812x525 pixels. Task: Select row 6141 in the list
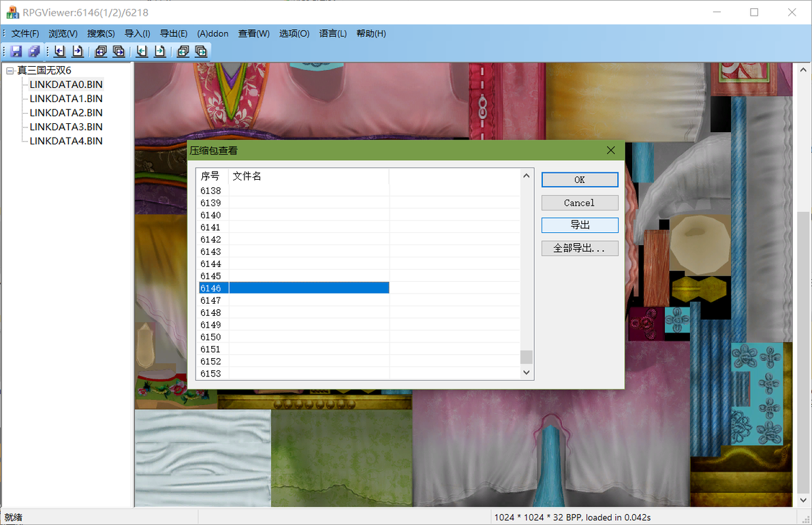tap(360, 227)
